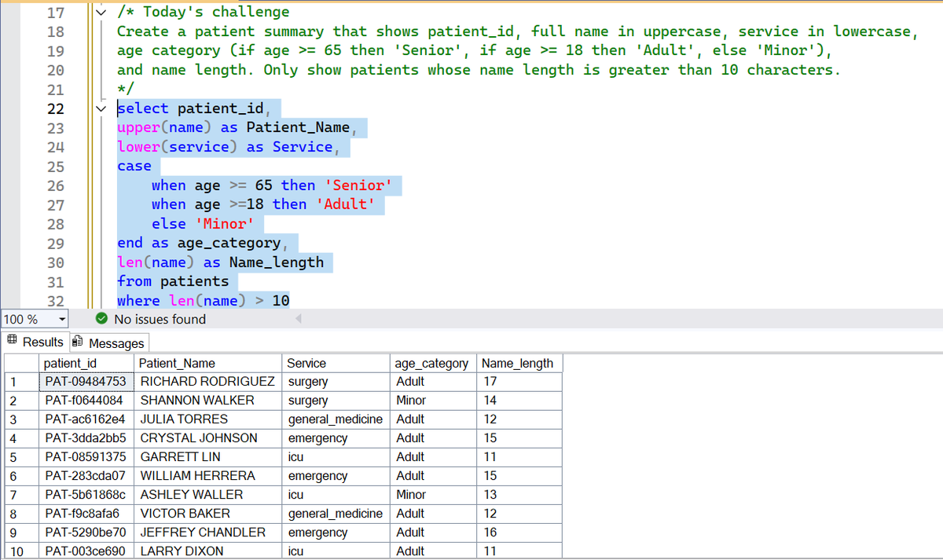This screenshot has width=943, height=560.
Task: Click cell PAT-f9c8afa6
Action: click(x=86, y=514)
